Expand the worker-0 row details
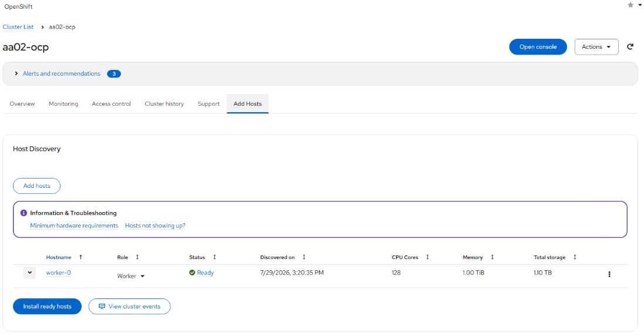 point(29,273)
